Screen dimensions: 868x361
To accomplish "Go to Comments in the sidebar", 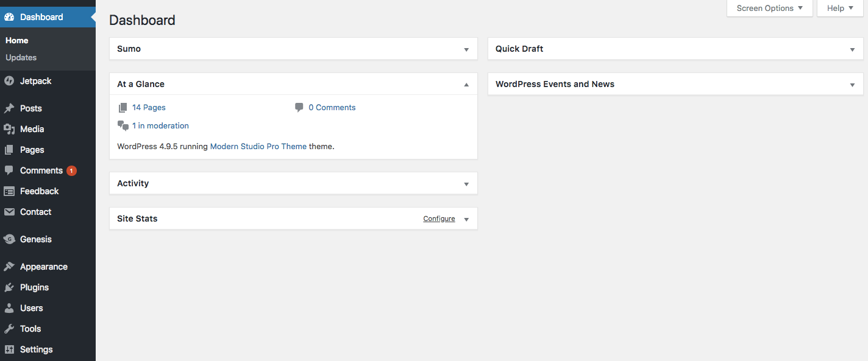I will (41, 170).
